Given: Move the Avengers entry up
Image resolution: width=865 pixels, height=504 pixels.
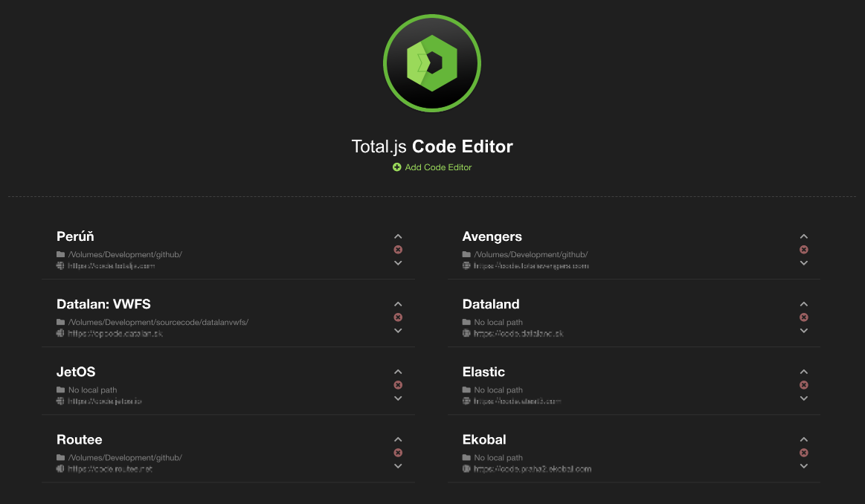Looking at the screenshot, I should coord(804,236).
